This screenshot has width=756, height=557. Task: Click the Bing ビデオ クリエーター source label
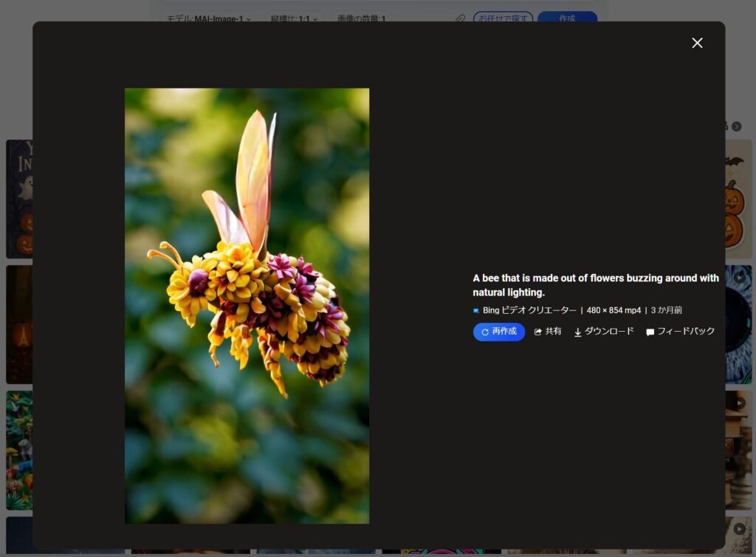tap(529, 310)
